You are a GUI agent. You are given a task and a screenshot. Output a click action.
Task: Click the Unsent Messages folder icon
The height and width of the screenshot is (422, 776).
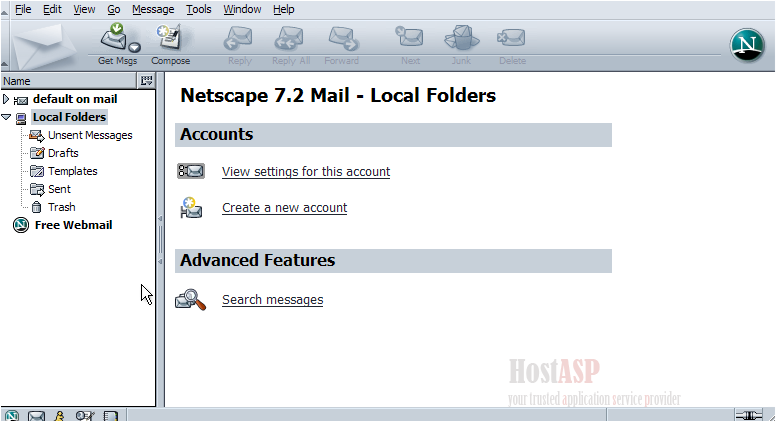[37, 135]
